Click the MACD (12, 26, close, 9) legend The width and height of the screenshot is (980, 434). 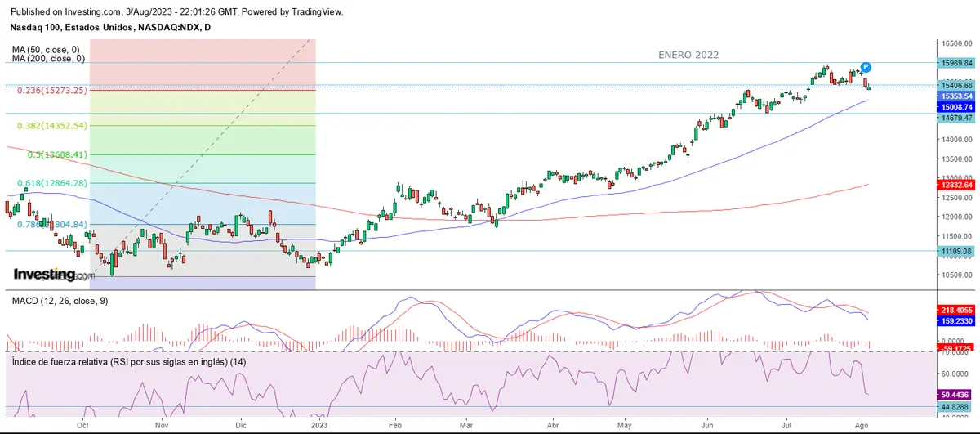point(60,301)
